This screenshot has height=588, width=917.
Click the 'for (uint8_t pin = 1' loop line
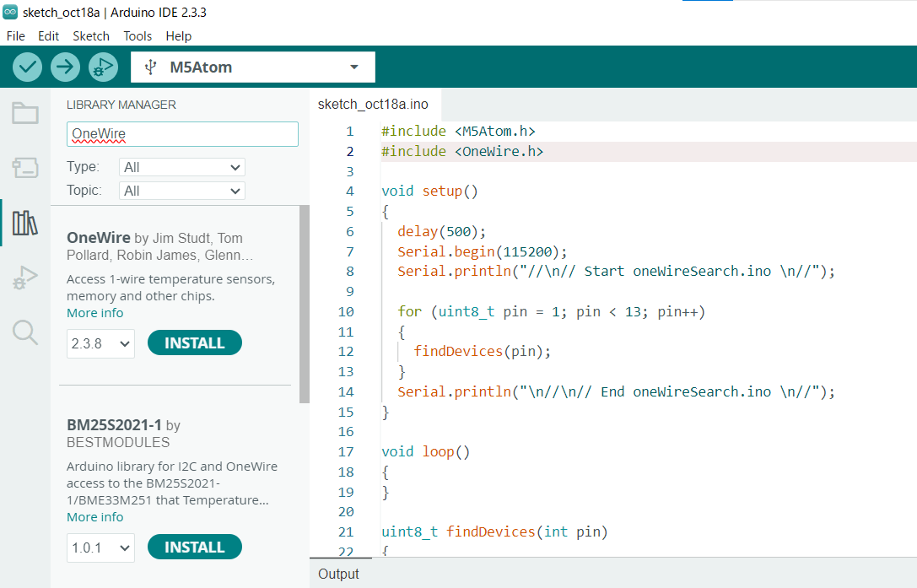click(x=552, y=312)
